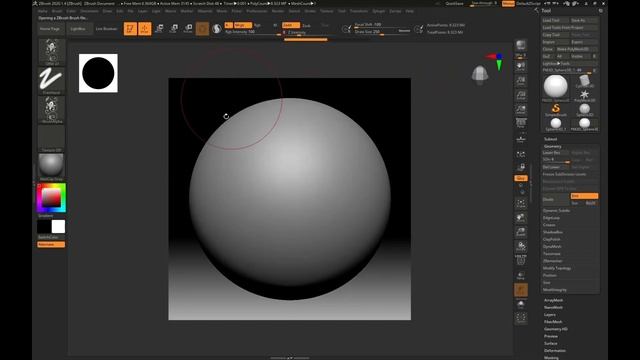Screen dimensions: 640x360
Task: Expand the ZRemesher section
Action: point(553,261)
